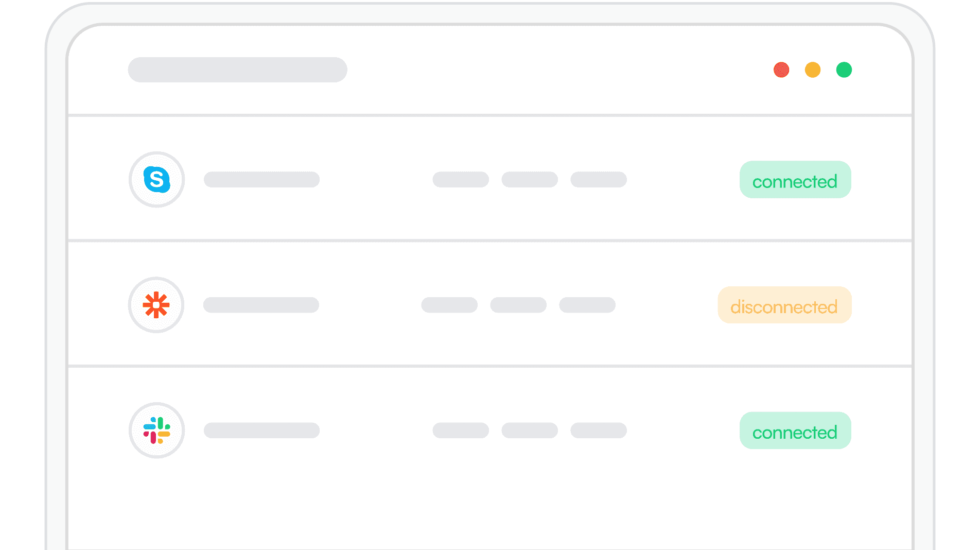Select the Slack integration name placeholder
980x550 pixels.
pos(261,431)
